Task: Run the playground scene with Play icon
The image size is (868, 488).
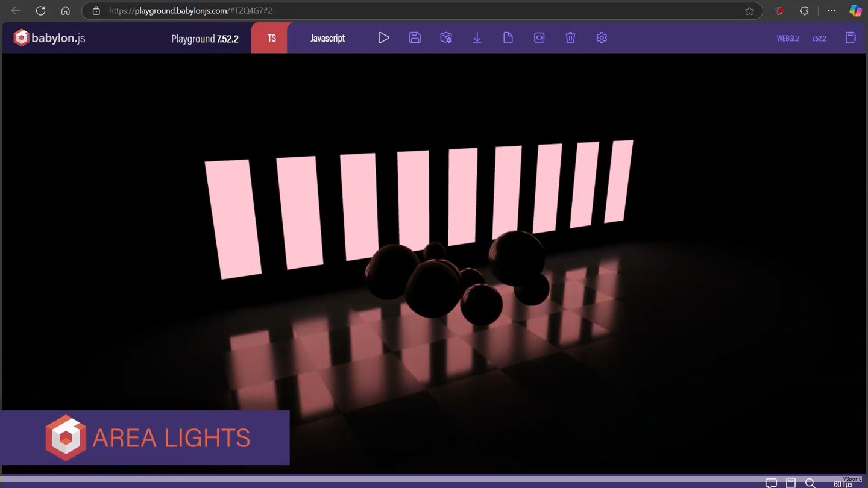Action: [383, 38]
